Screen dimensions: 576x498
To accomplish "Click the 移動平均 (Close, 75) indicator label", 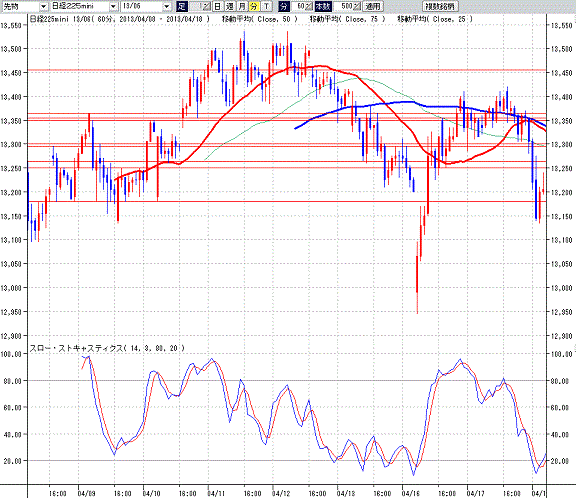I will point(348,19).
